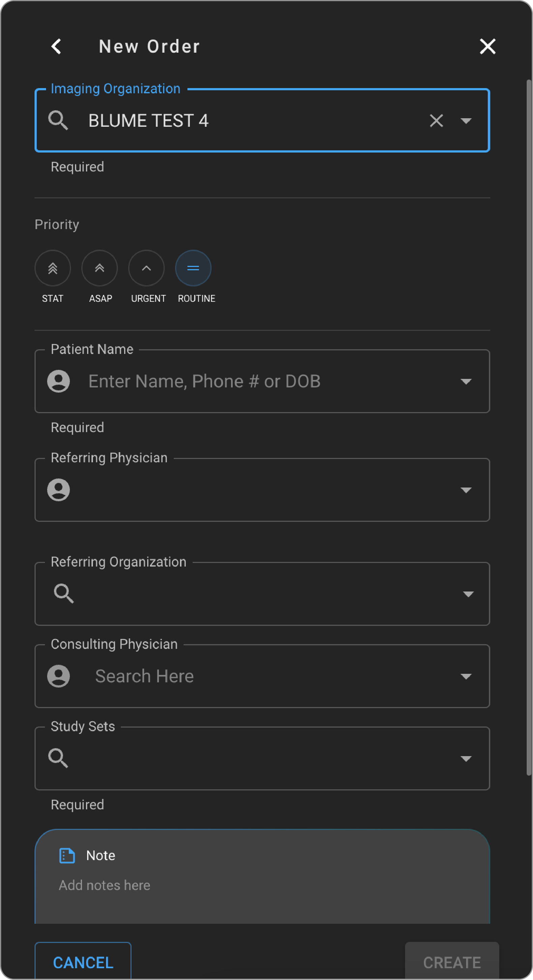
Task: Click the Patient Name person icon
Action: point(59,381)
